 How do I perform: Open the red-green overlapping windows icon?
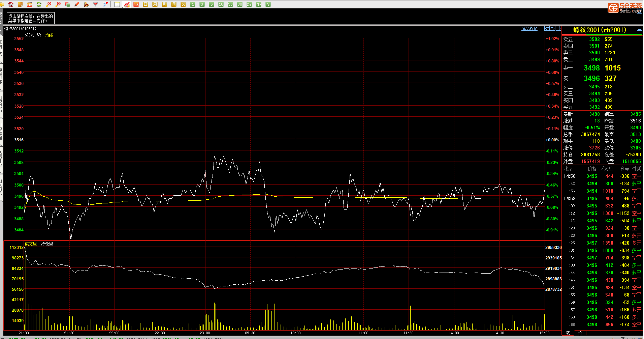(x=67, y=4)
